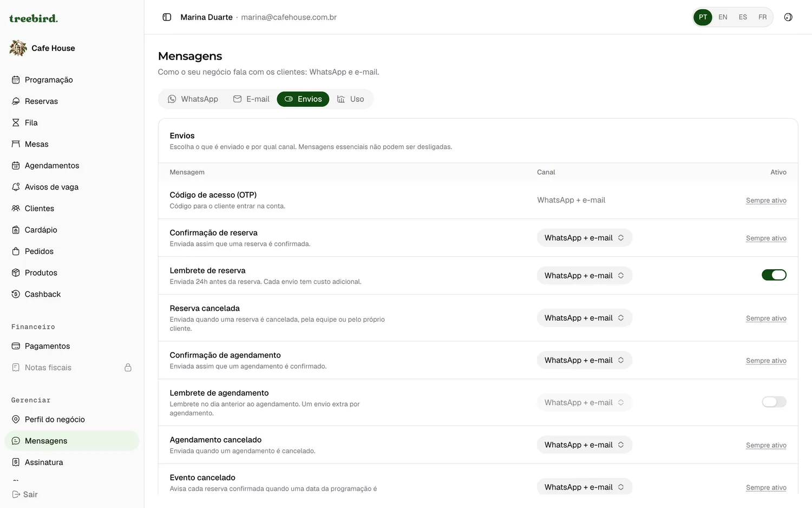The width and height of the screenshot is (812, 508).
Task: Enable the Lembrete de agendamento toggle
Action: tap(774, 402)
